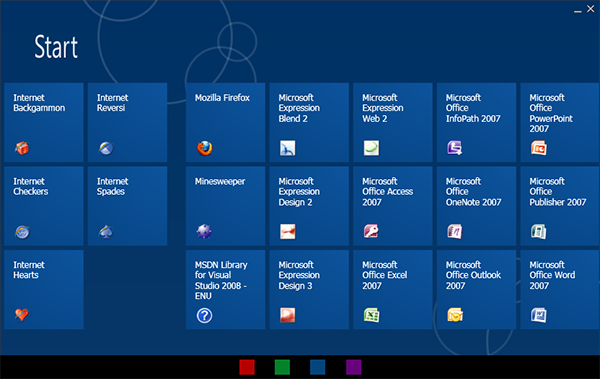
Task: Launch the Mozilla Firefox tile label
Action: pyautogui.click(x=222, y=98)
